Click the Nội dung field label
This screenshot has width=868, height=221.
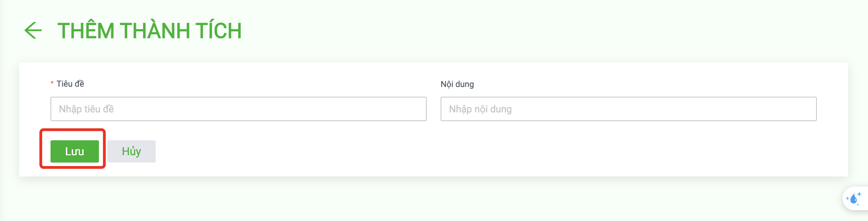tap(457, 84)
